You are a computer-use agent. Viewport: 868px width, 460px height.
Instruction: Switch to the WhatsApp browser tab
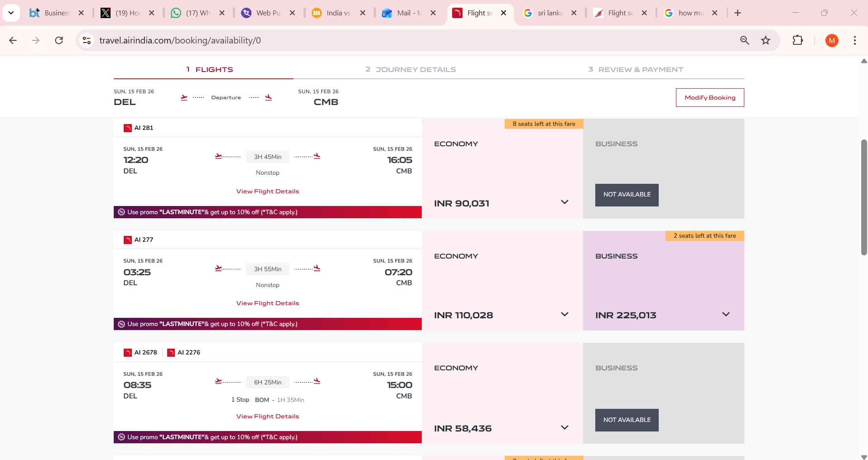coord(193,13)
